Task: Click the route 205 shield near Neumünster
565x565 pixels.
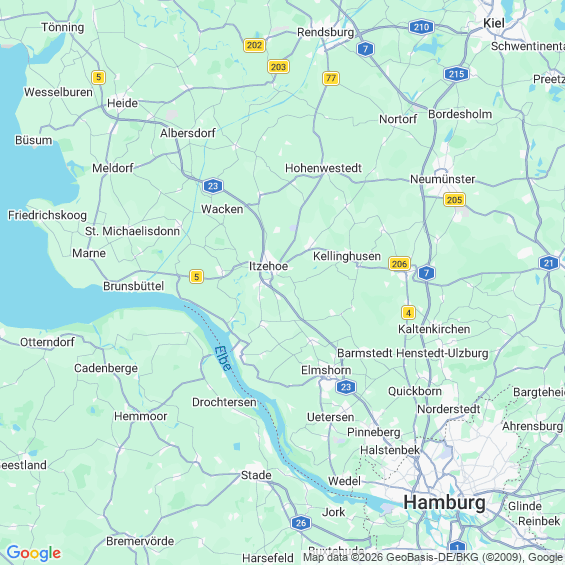Action: tap(454, 200)
